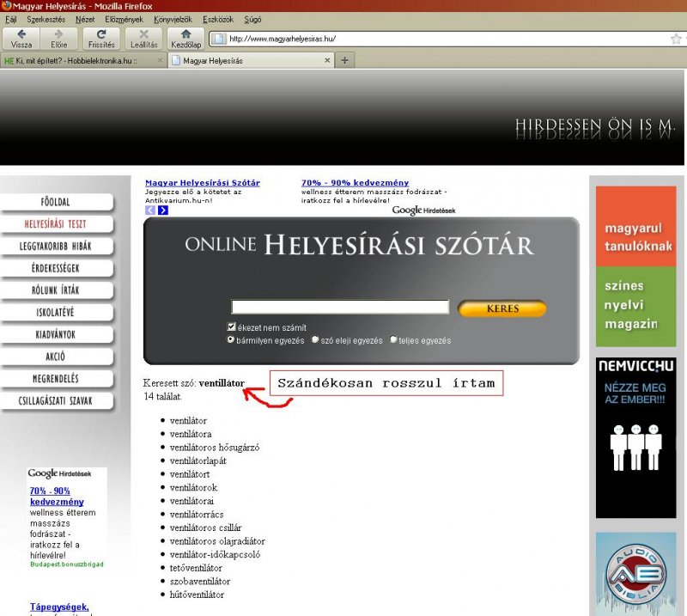687x616 pixels.
Task: Click the 'szobaventilátor' result
Action: [x=200, y=582]
